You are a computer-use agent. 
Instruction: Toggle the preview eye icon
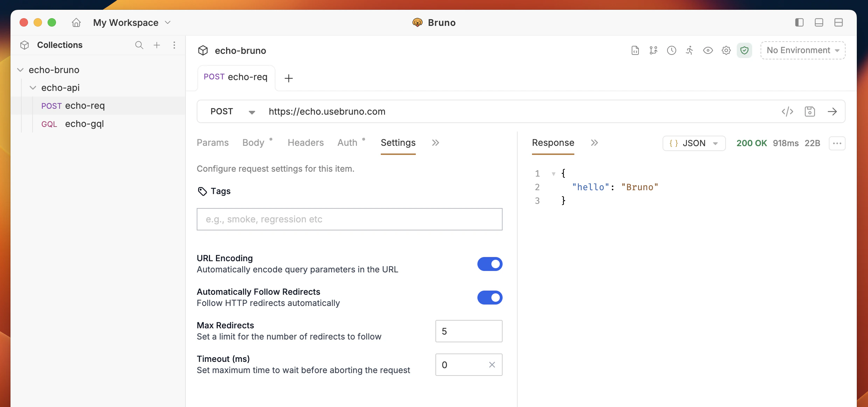point(708,50)
